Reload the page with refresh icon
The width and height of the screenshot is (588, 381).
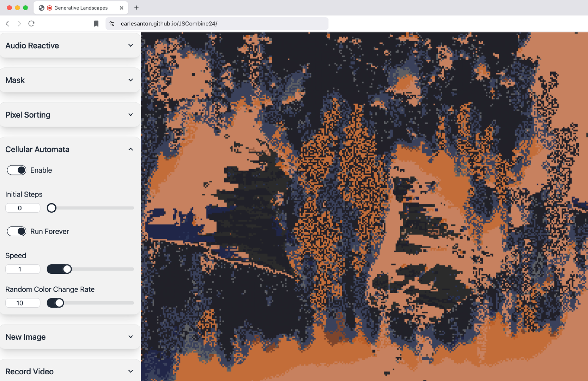tap(31, 24)
